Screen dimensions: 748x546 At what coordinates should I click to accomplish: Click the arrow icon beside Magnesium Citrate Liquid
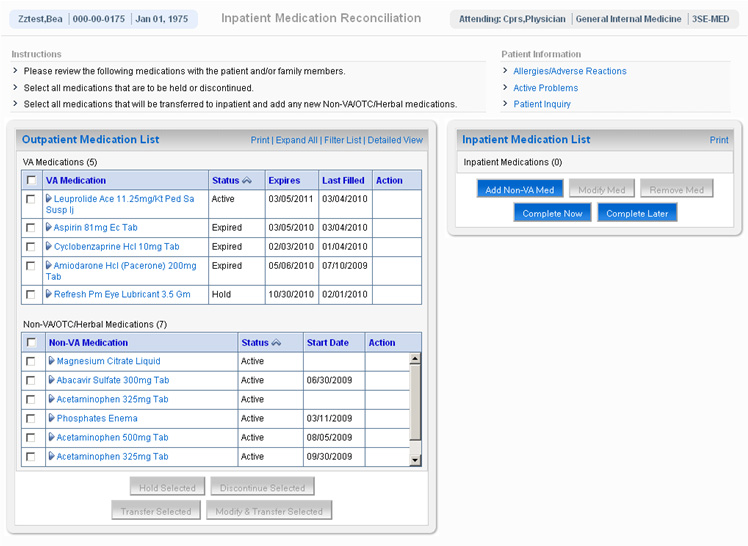(x=52, y=362)
